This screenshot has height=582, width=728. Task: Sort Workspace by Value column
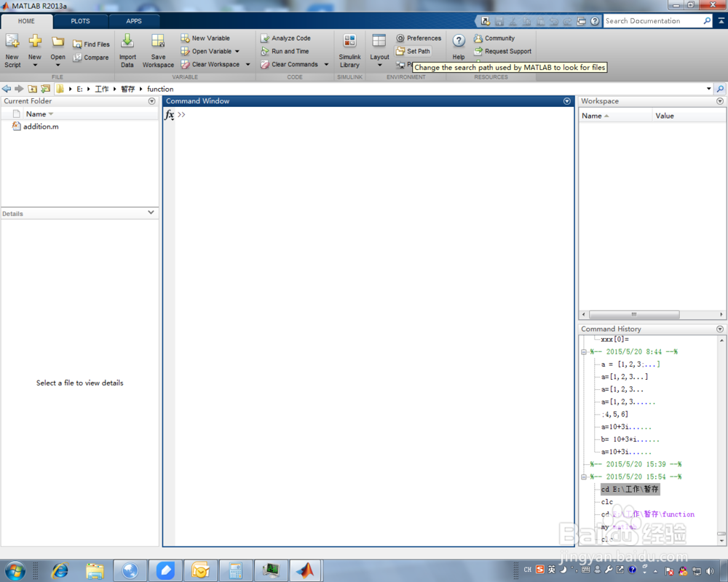click(689, 116)
